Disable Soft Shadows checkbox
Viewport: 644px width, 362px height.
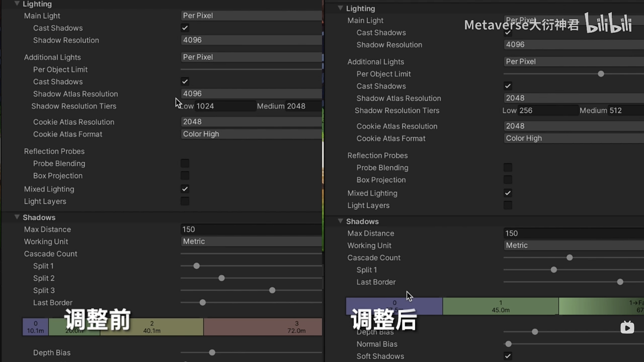508,356
